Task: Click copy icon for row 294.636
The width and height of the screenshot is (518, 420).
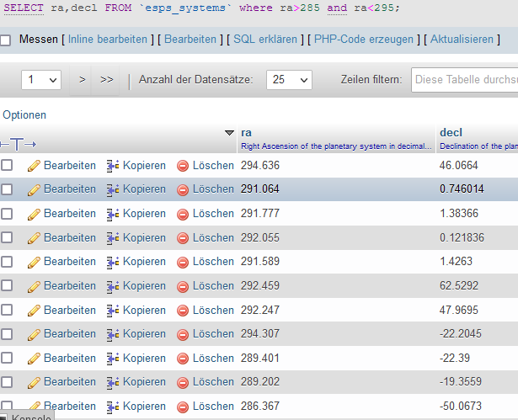Action: pyautogui.click(x=113, y=166)
